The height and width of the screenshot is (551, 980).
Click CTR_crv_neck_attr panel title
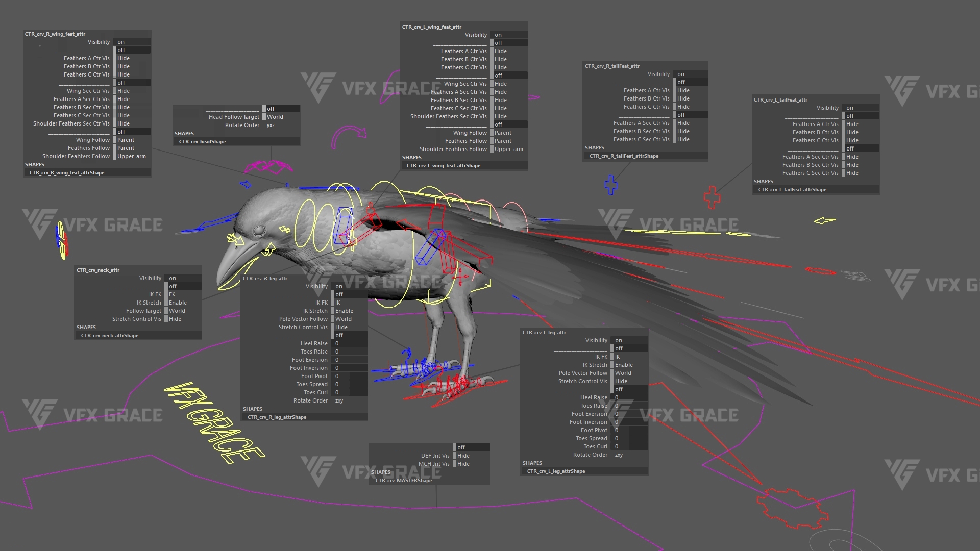click(97, 270)
